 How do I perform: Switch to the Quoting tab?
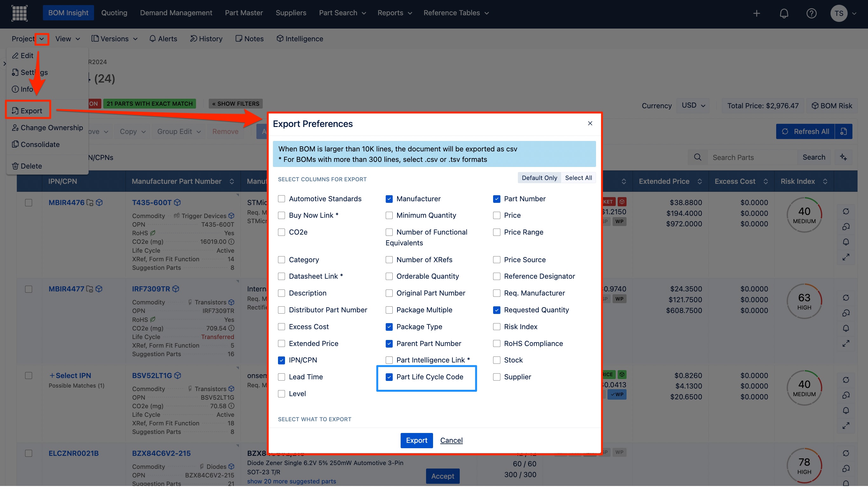114,13
